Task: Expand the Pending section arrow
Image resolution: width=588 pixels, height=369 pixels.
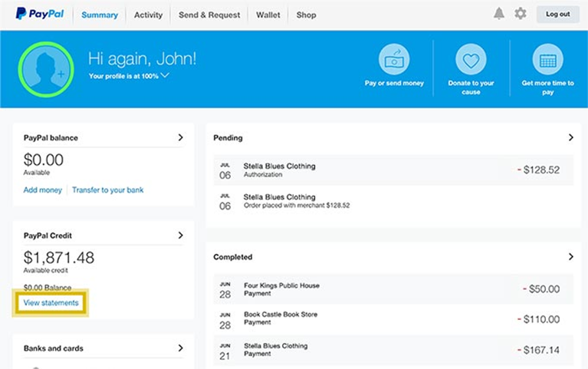Action: [570, 138]
